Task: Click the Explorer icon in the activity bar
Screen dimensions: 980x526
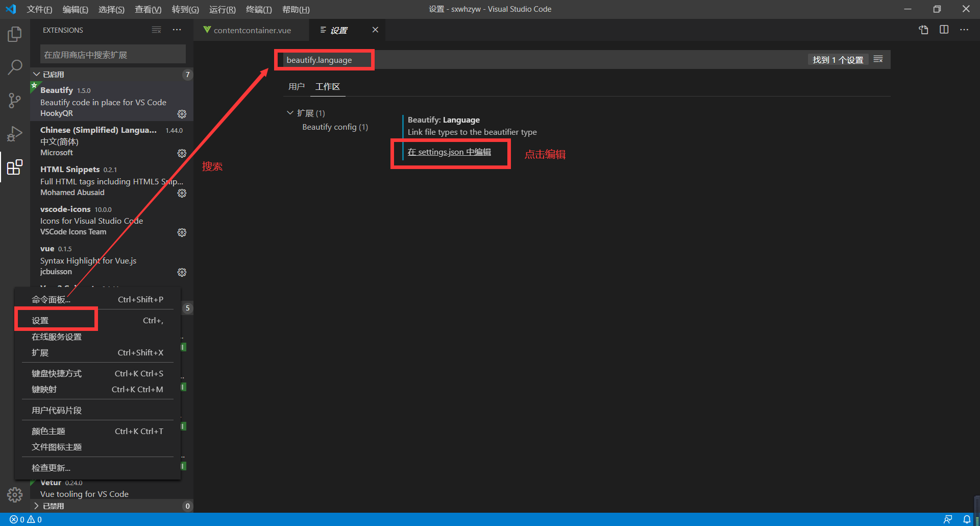Action: click(x=15, y=34)
